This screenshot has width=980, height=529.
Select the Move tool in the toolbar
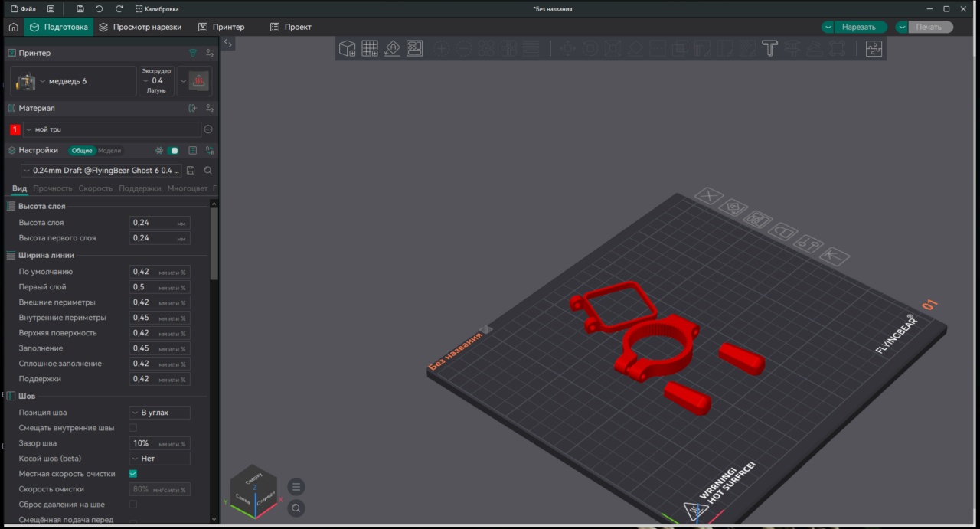[x=568, y=48]
